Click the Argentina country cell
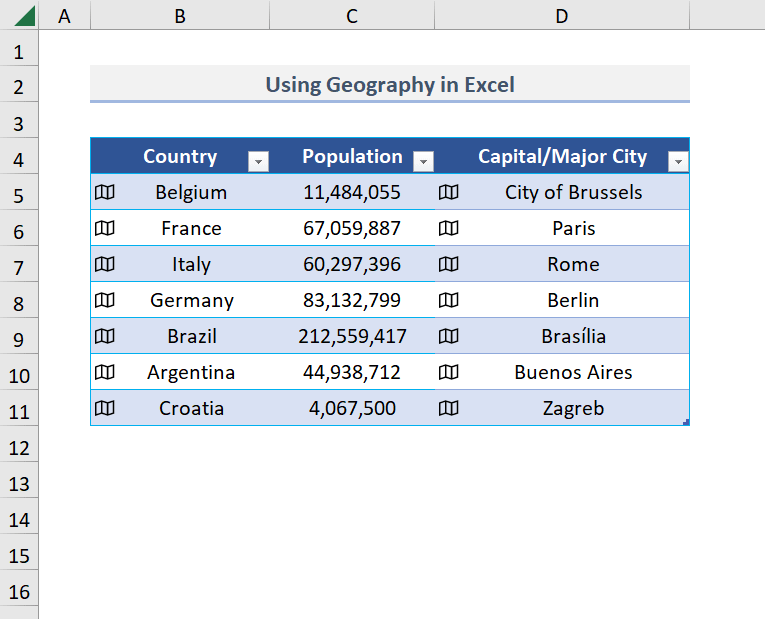Viewport: 765px width, 619px height. [x=191, y=372]
